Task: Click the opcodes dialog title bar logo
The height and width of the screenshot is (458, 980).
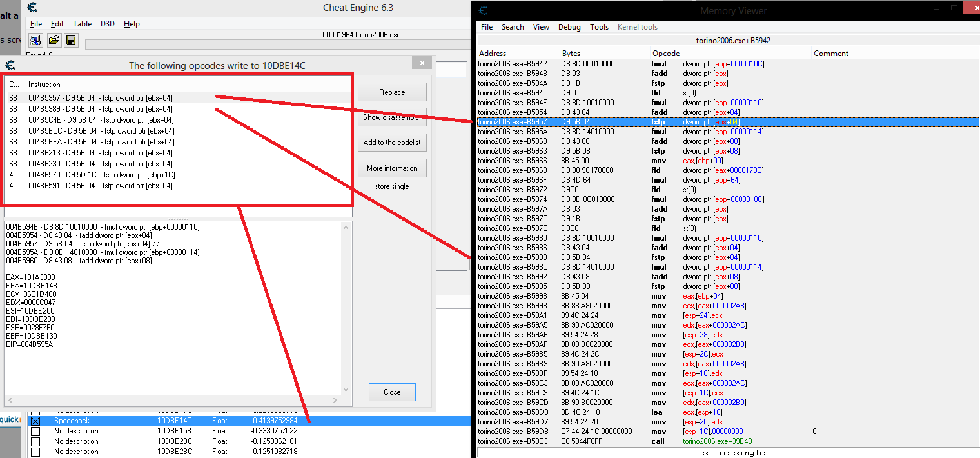Action: pos(10,65)
